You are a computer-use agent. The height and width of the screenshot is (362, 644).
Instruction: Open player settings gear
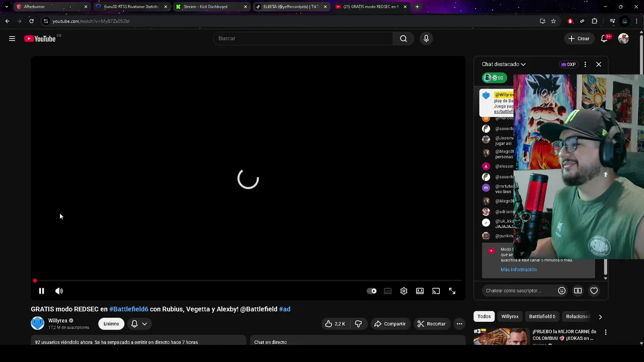404,291
